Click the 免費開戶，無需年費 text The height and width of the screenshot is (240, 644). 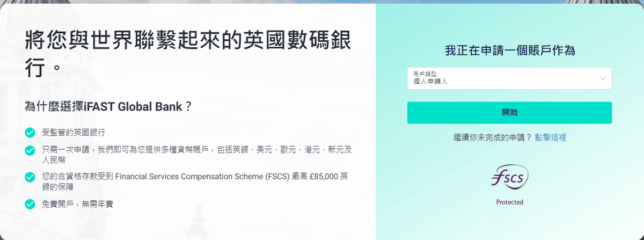[77, 204]
